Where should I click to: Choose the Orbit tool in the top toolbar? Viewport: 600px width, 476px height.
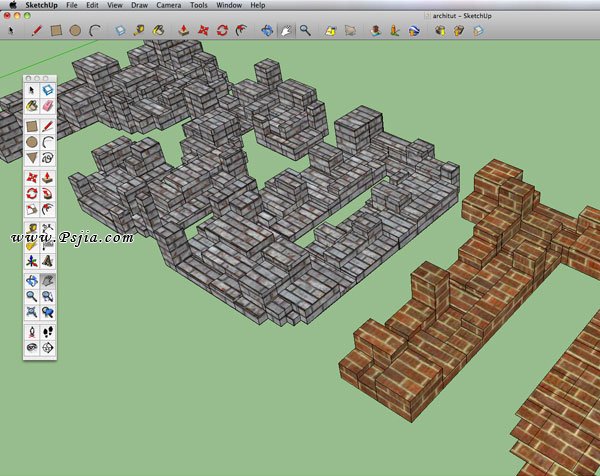pos(267,31)
